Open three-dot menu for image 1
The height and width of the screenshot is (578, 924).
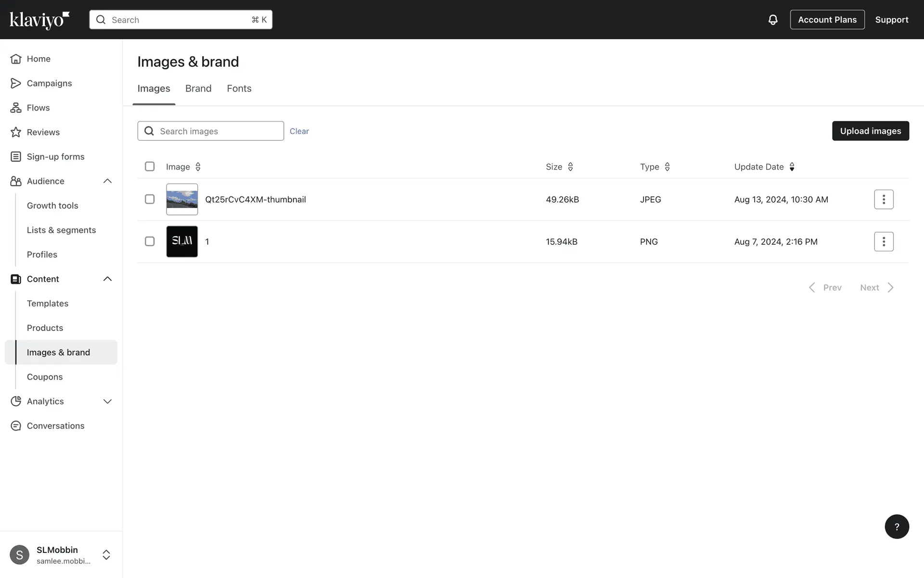point(884,242)
